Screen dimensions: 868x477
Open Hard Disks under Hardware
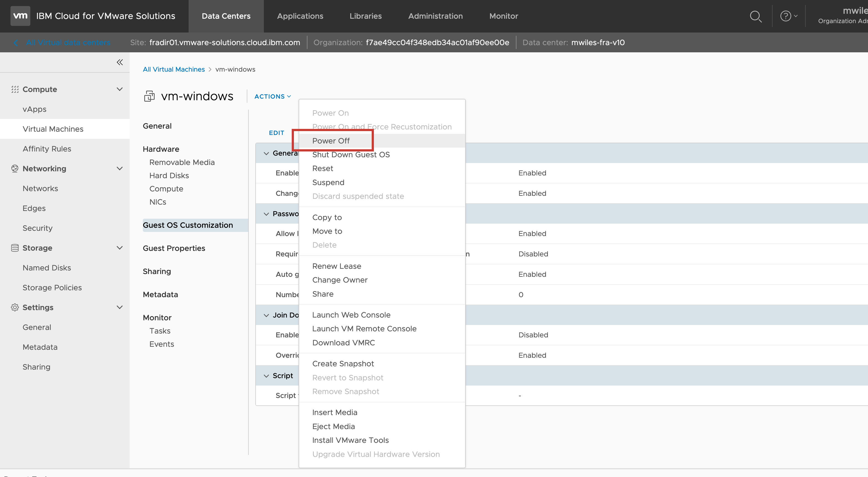tap(169, 175)
